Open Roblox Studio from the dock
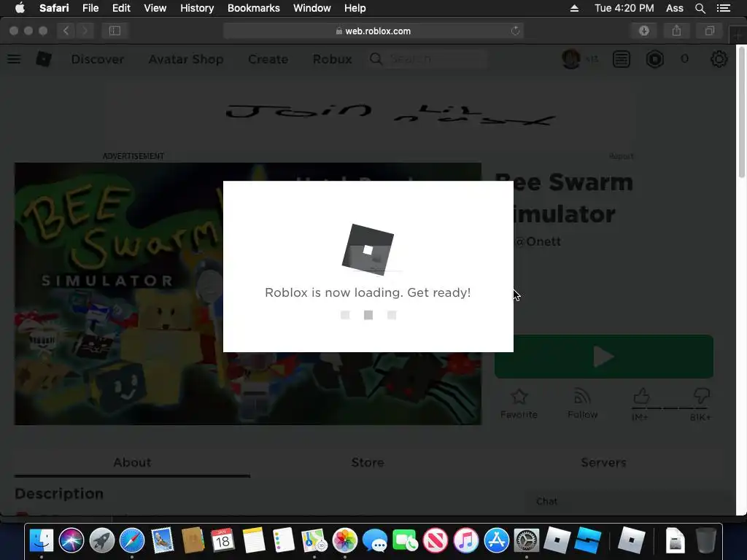 point(587,540)
